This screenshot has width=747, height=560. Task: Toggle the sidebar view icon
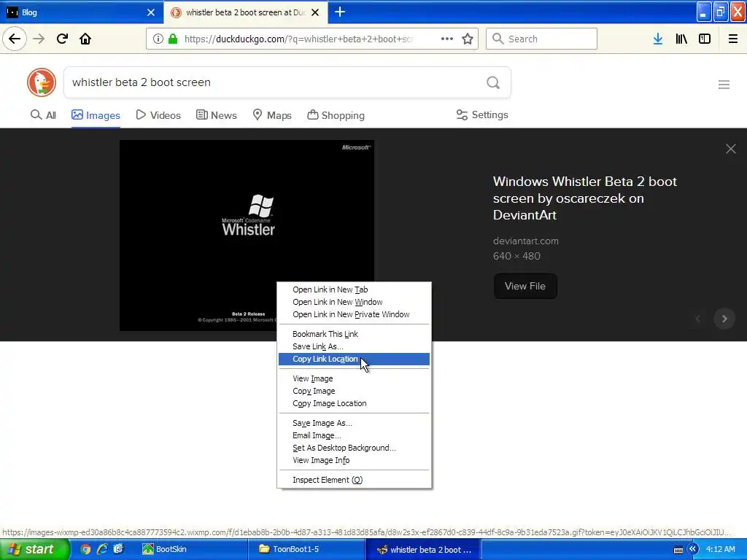705,39
